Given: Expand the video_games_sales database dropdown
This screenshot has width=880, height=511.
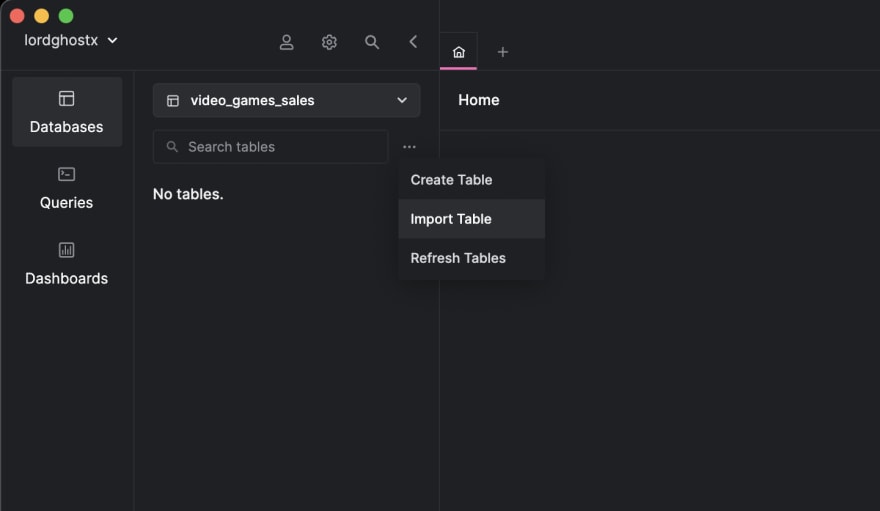Looking at the screenshot, I should (286, 100).
